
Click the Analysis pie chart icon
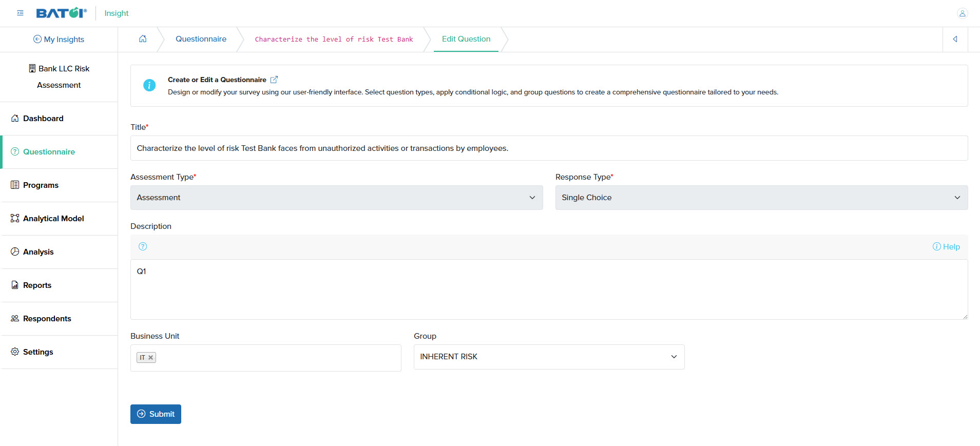pyautogui.click(x=15, y=251)
